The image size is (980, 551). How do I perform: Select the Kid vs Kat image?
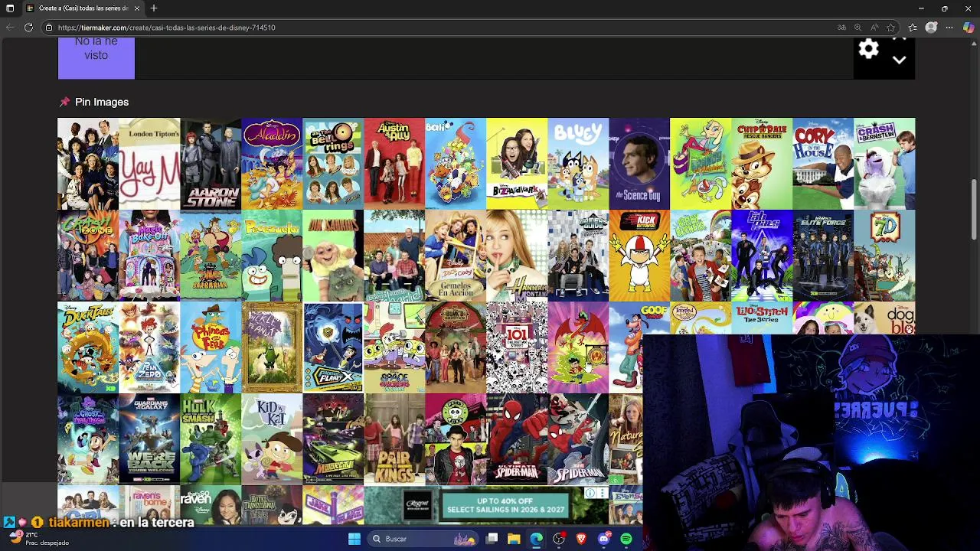click(x=272, y=439)
